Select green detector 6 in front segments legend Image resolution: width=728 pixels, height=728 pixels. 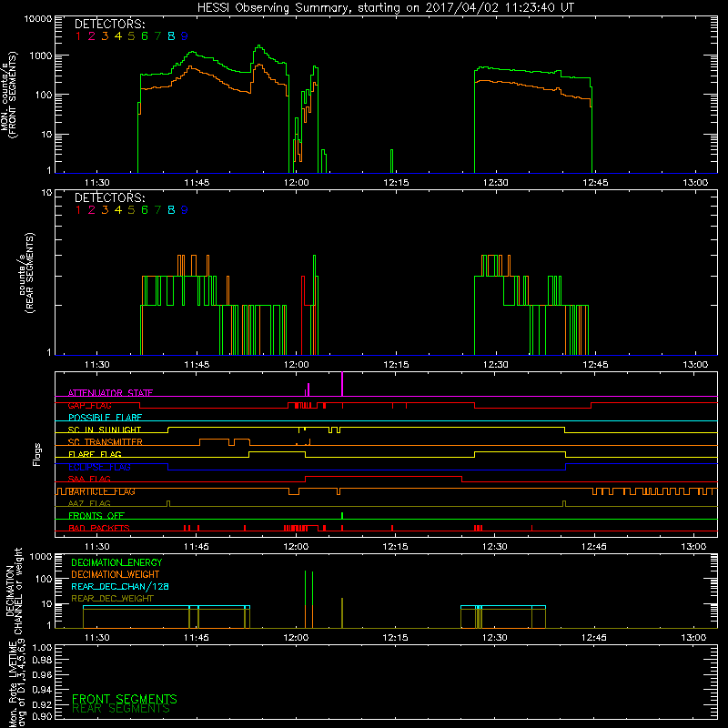145,36
